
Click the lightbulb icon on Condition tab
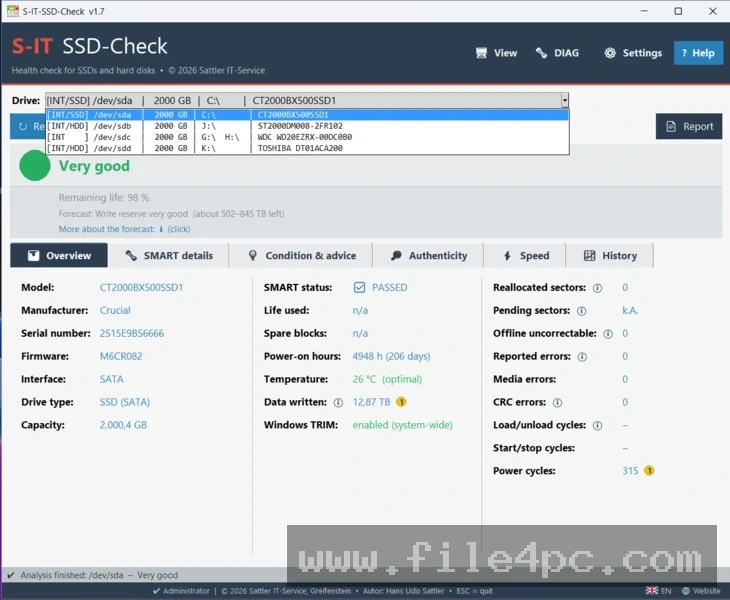click(x=253, y=256)
